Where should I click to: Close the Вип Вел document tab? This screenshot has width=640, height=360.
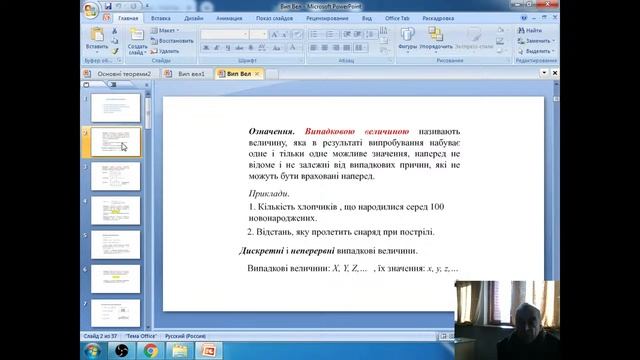(257, 74)
